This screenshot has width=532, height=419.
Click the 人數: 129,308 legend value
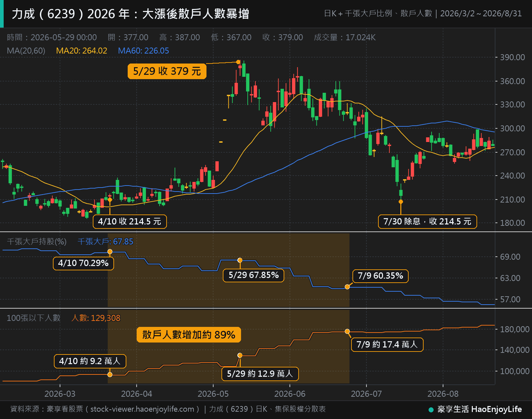[x=96, y=318]
